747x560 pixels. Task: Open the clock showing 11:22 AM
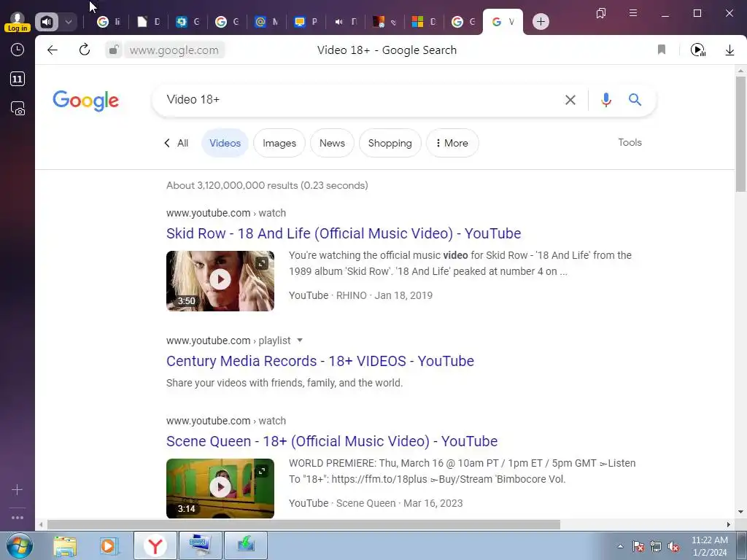[709, 546]
